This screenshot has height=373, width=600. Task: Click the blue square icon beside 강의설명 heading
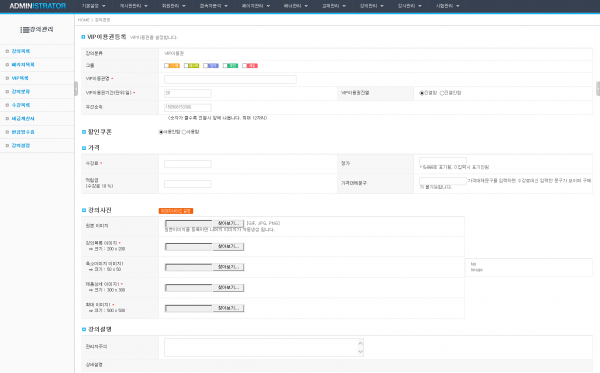click(84, 329)
